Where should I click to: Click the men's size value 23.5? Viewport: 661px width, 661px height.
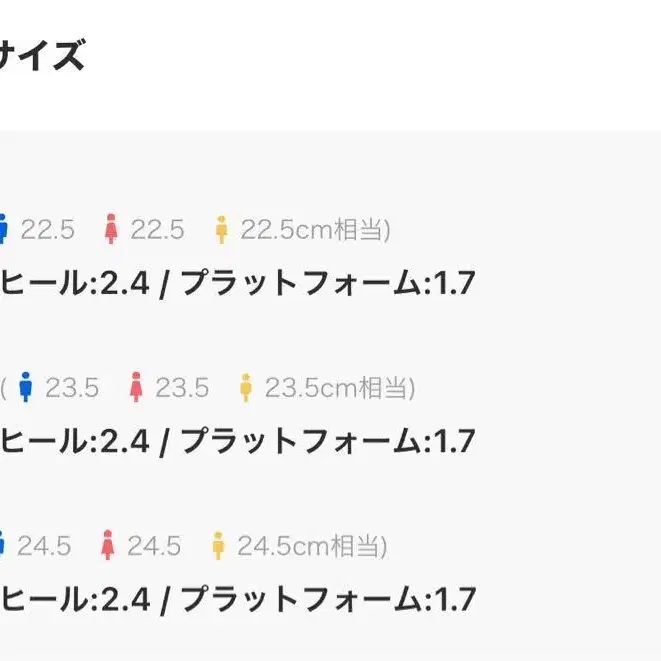72,388
